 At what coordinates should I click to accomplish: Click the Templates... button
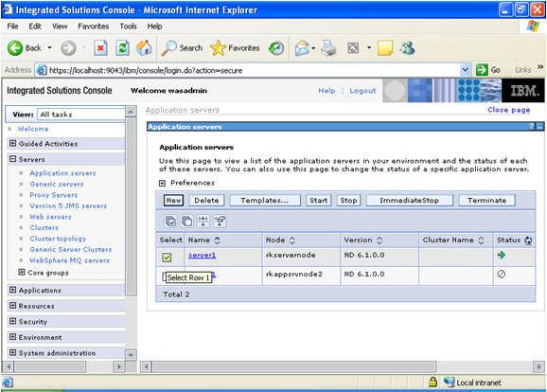265,201
